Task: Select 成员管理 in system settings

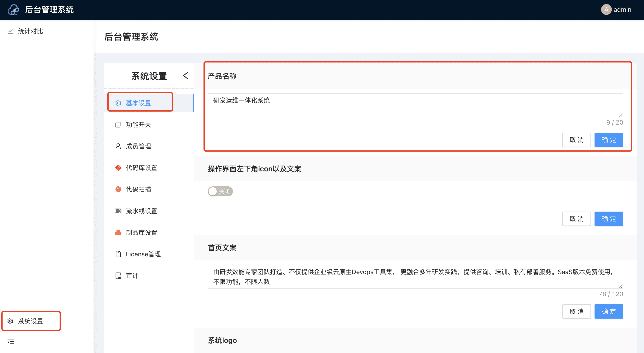Action: click(x=138, y=146)
